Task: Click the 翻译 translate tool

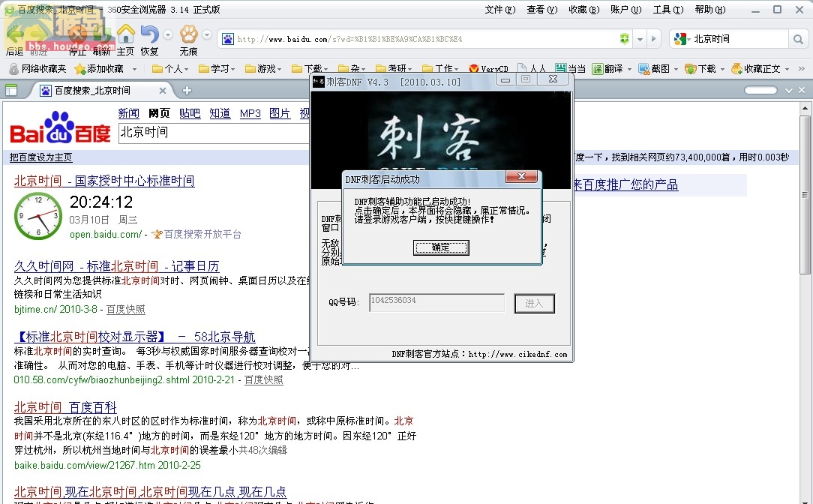Action: pyautogui.click(x=607, y=68)
